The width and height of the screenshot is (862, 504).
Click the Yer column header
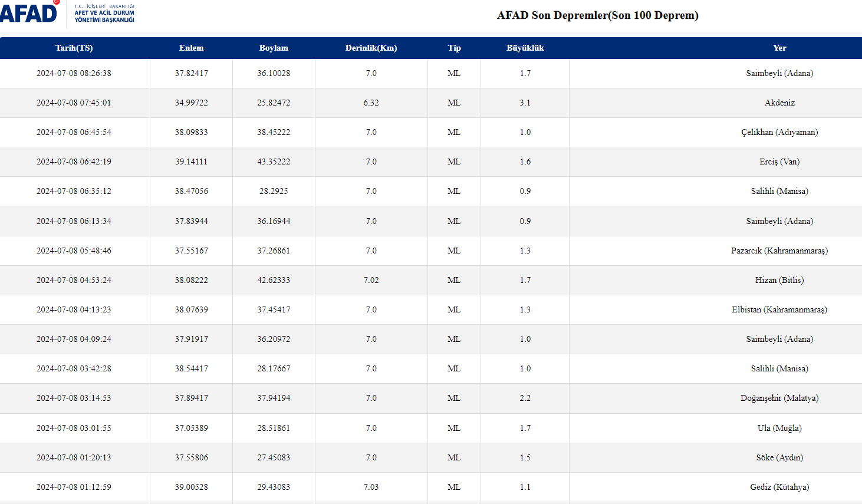[779, 48]
